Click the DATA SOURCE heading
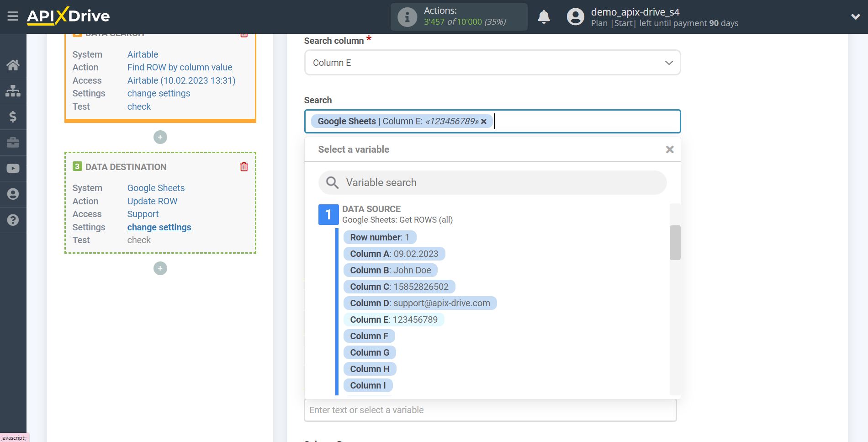This screenshot has width=868, height=442. click(x=371, y=209)
